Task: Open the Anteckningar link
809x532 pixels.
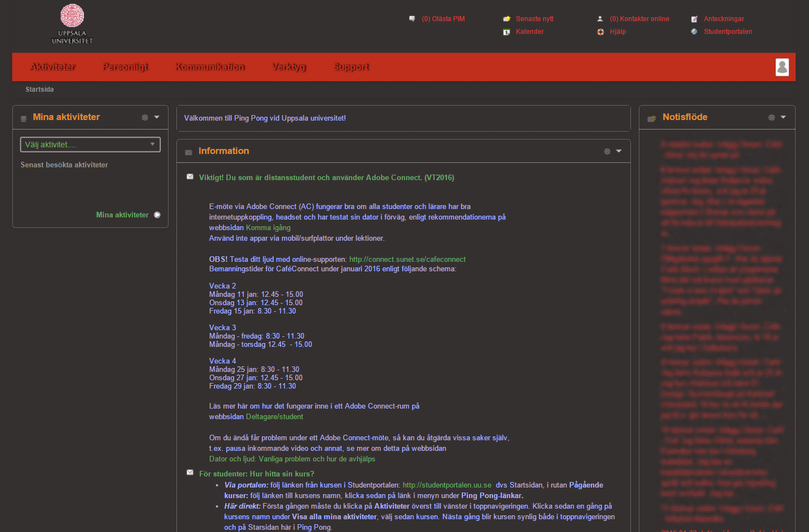Action: click(724, 19)
